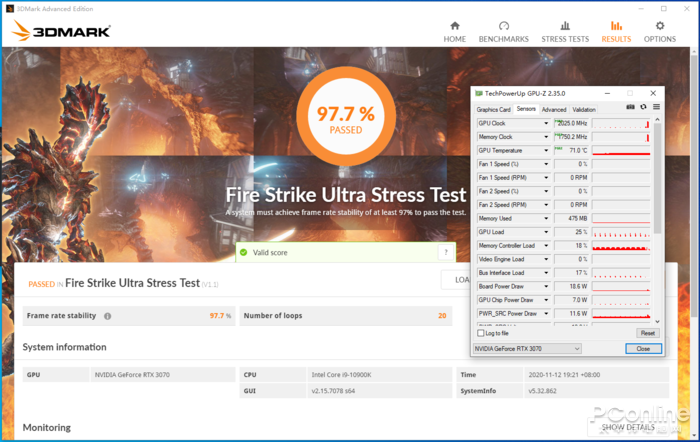Open the OPTIONS gear icon
This screenshot has width=700, height=442.
[659, 27]
